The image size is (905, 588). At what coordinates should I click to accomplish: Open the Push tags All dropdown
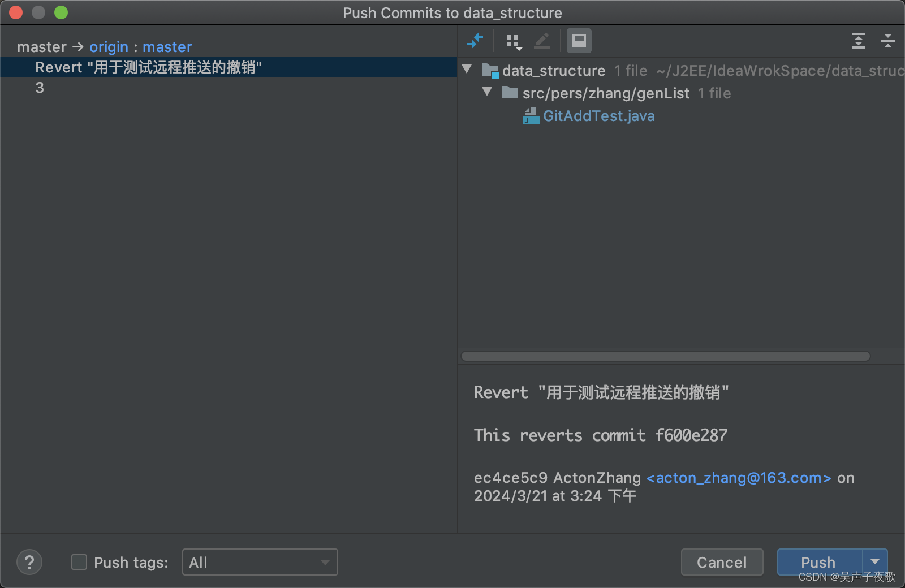pyautogui.click(x=260, y=562)
